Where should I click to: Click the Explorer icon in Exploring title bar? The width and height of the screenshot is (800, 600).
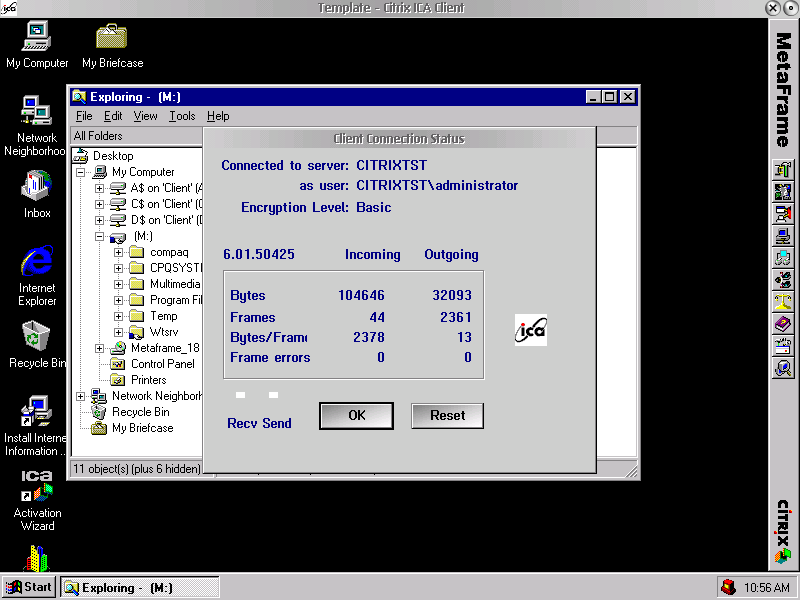(x=79, y=96)
